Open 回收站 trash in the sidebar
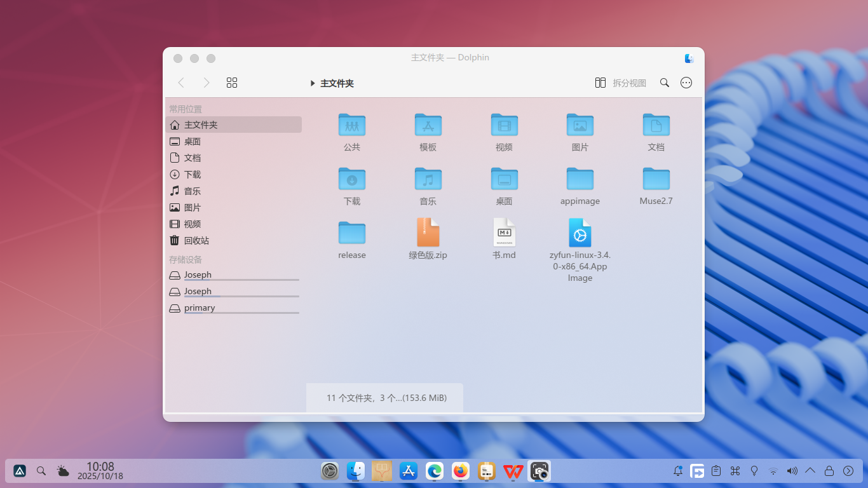868x488 pixels. point(234,240)
